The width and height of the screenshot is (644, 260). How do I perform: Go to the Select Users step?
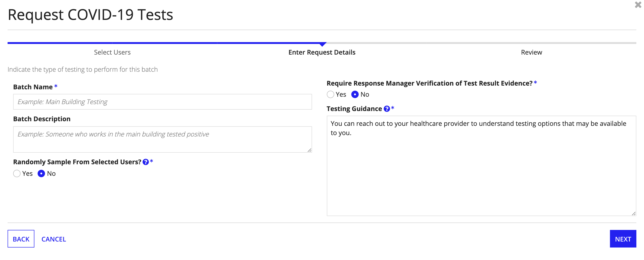click(112, 52)
